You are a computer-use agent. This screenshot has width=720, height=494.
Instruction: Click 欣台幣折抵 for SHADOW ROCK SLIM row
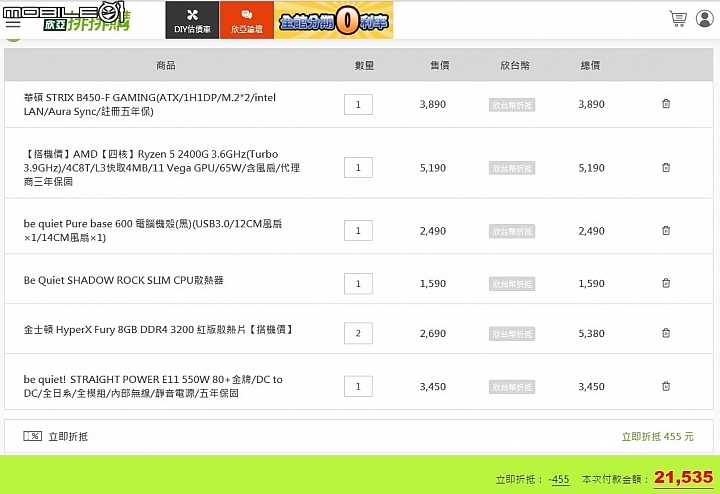pyautogui.click(x=512, y=284)
